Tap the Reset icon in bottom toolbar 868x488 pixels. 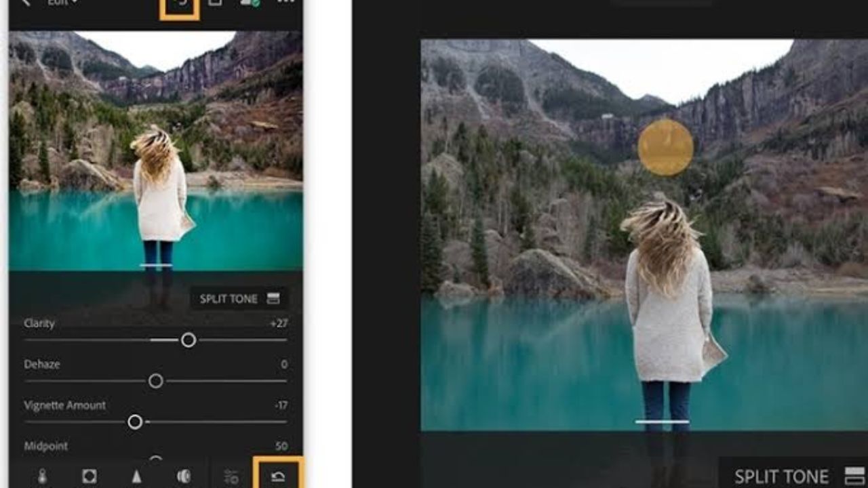[x=278, y=476]
